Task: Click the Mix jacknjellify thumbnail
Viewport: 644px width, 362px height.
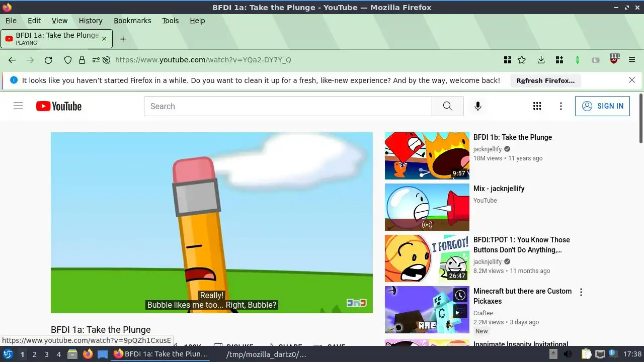Action: point(427,207)
